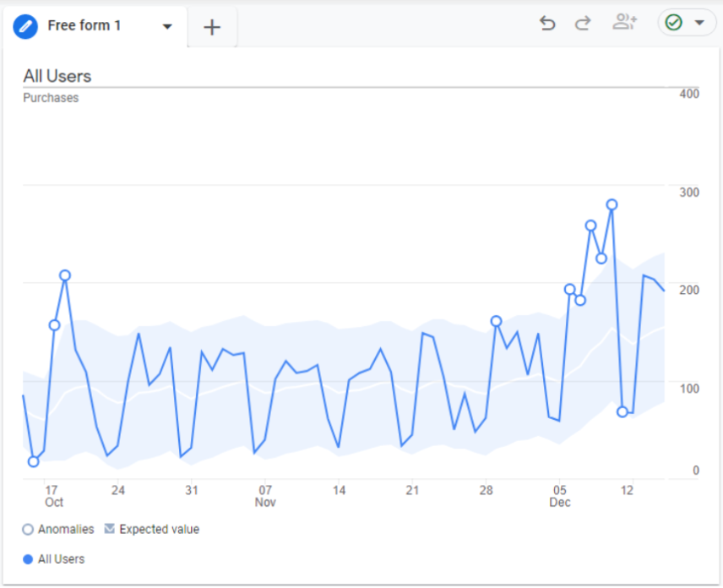Open the Free form 1 tab dropdown arrow
This screenshot has height=588, width=723.
coord(167,26)
